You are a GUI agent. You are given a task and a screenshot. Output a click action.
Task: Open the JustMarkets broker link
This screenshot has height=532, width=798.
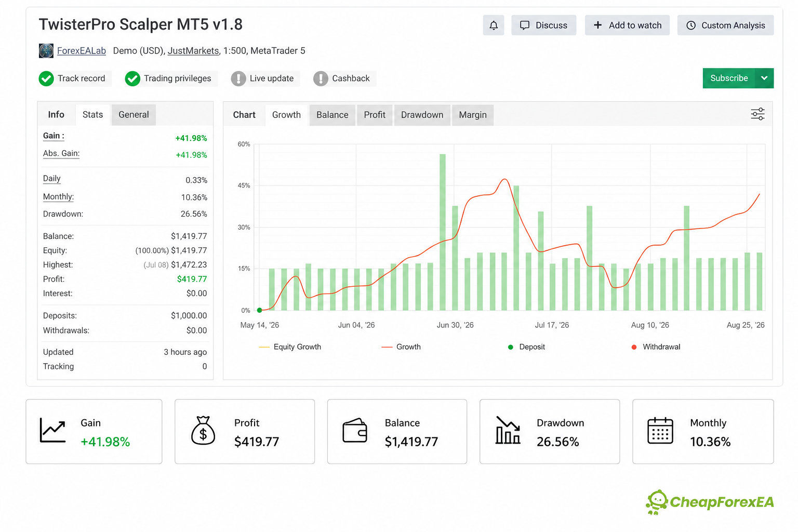[x=193, y=51]
